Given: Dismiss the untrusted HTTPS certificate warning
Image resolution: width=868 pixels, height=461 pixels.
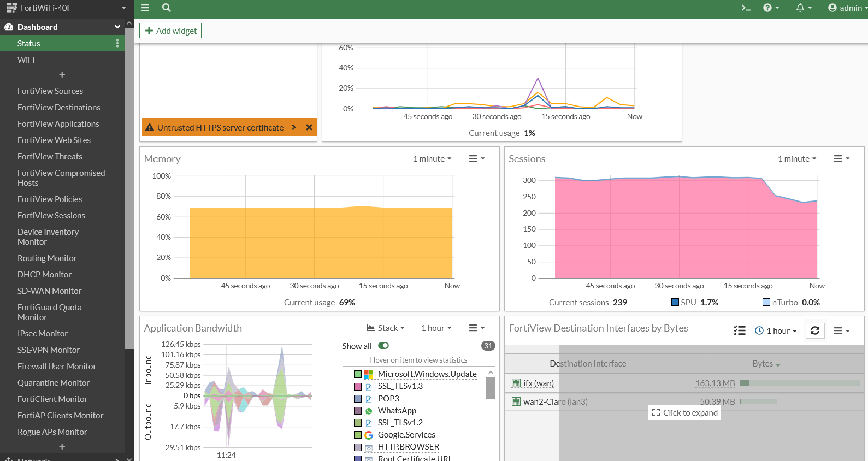Looking at the screenshot, I should click(309, 127).
